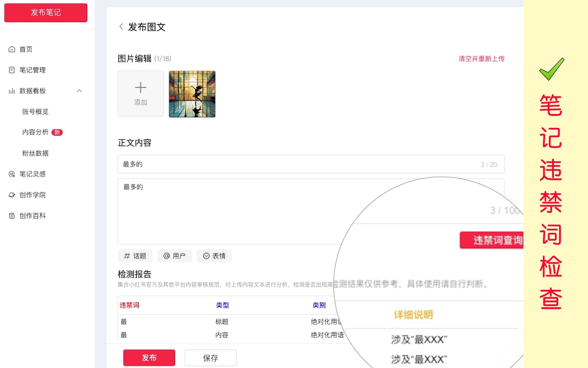The height and width of the screenshot is (368, 588).
Task: Select the uploaded dancer image thumbnail
Action: pyautogui.click(x=192, y=93)
